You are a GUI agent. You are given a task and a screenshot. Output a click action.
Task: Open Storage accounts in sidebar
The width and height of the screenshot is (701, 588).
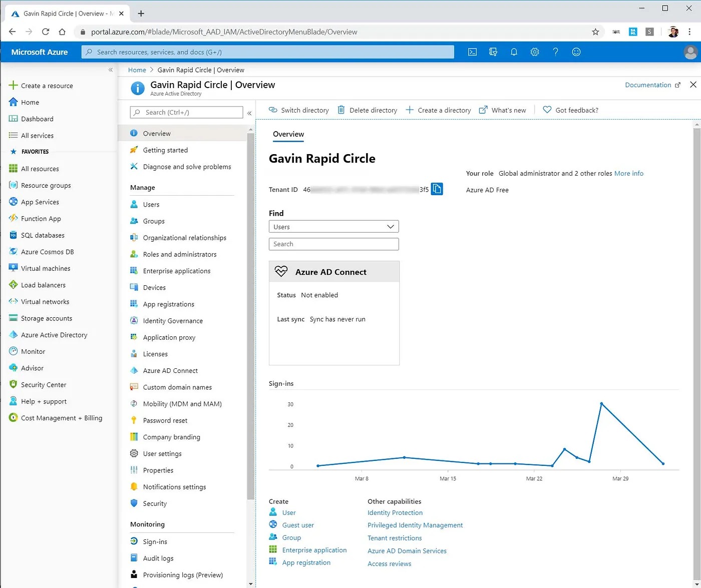tap(41, 318)
